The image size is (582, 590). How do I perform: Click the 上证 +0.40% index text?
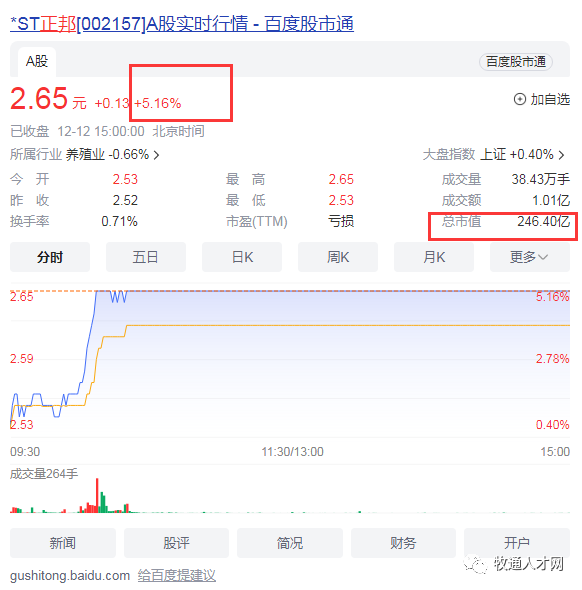[x=517, y=155]
